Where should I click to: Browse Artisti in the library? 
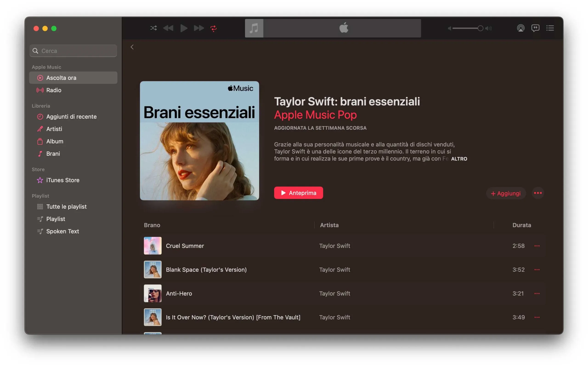pos(54,129)
